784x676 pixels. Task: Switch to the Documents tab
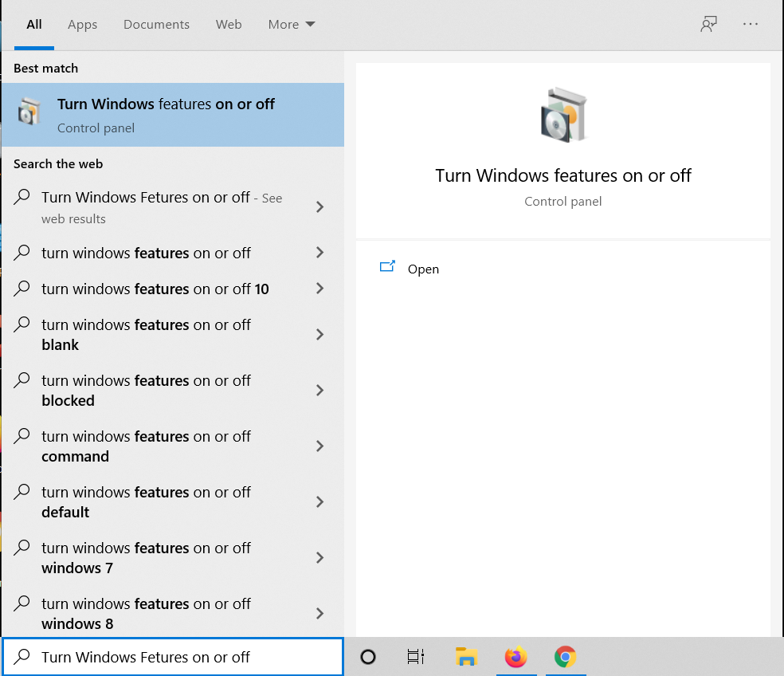(x=156, y=25)
